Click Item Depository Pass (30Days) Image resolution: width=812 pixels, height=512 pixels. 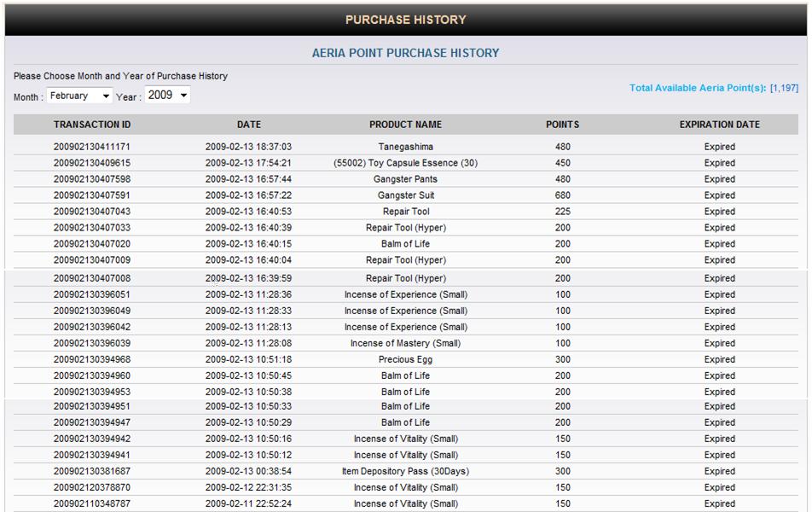click(405, 471)
